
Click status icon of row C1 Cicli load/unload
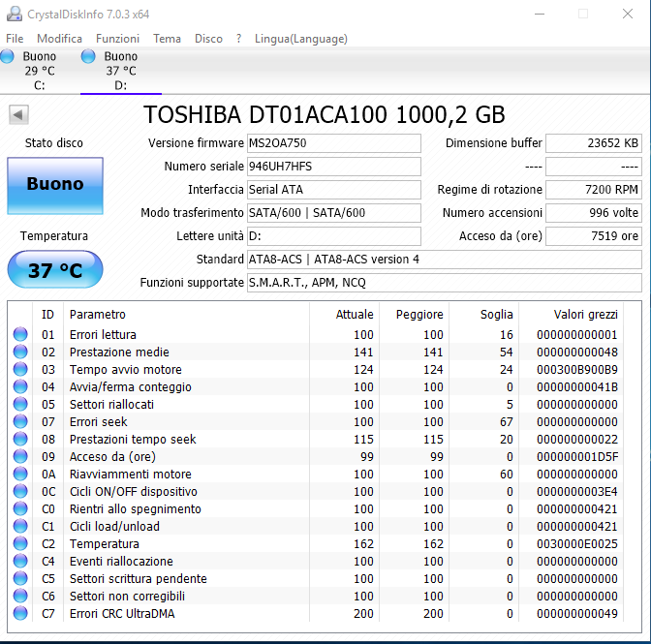[20, 526]
